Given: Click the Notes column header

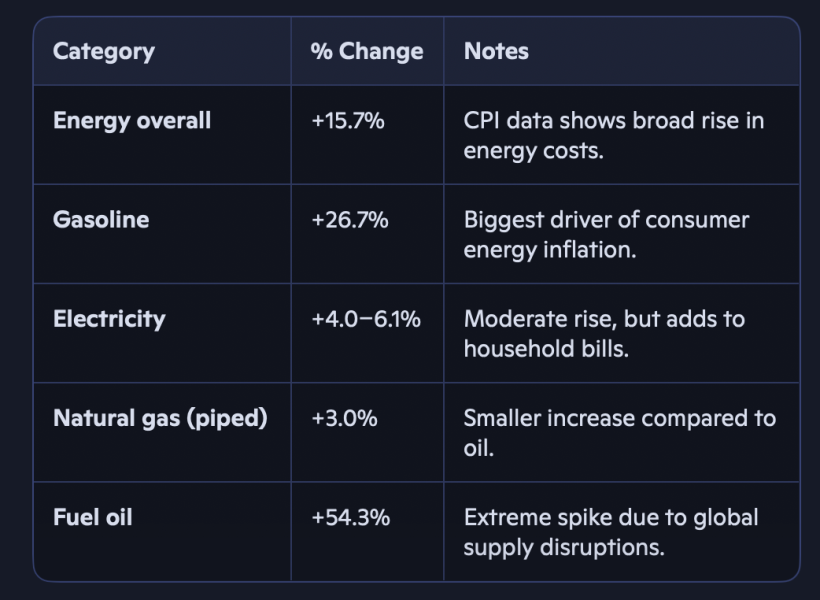Looking at the screenshot, I should tap(496, 51).
